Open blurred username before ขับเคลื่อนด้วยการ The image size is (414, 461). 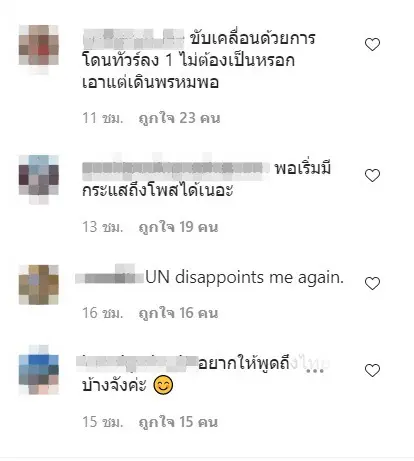tap(133, 39)
